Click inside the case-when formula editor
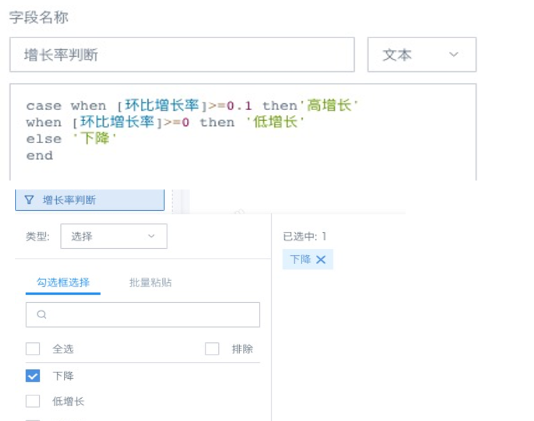 click(x=243, y=132)
